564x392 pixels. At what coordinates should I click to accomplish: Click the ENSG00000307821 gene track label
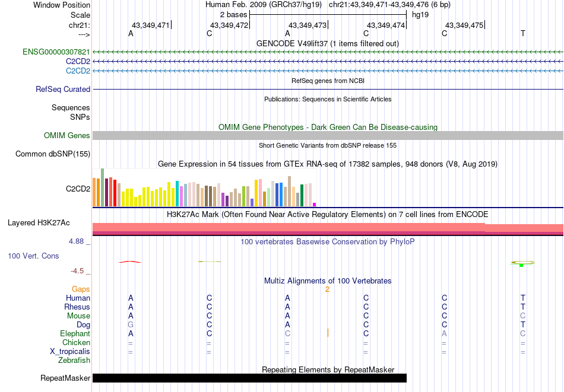pos(56,52)
